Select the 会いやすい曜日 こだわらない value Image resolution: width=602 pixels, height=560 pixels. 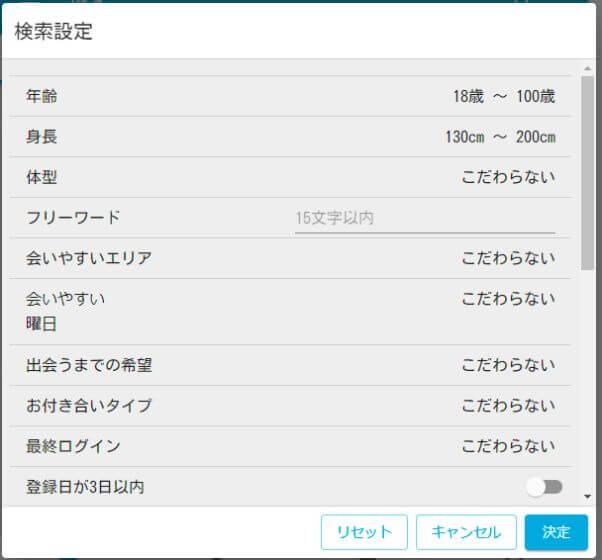[x=507, y=298]
